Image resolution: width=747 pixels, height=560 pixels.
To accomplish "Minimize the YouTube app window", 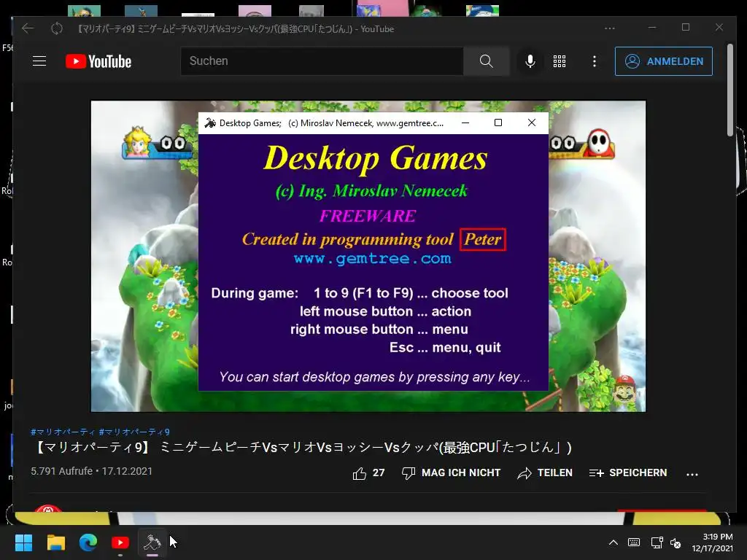I will (652, 28).
